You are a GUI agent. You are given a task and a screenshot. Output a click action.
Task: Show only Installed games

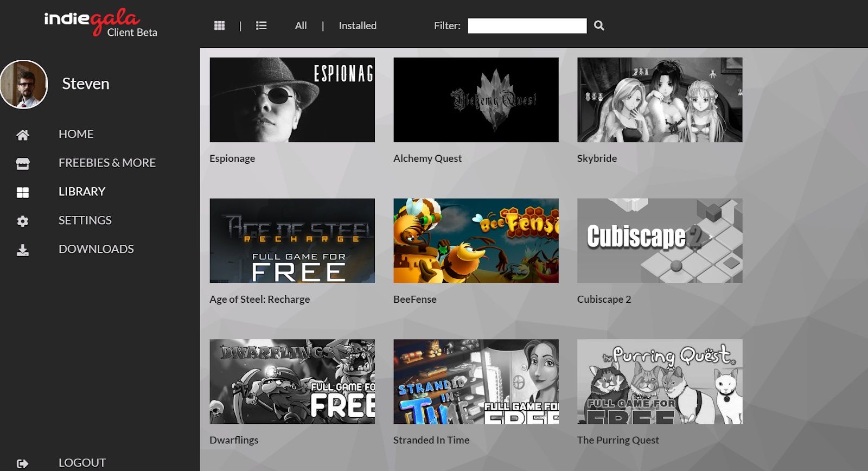click(x=358, y=26)
